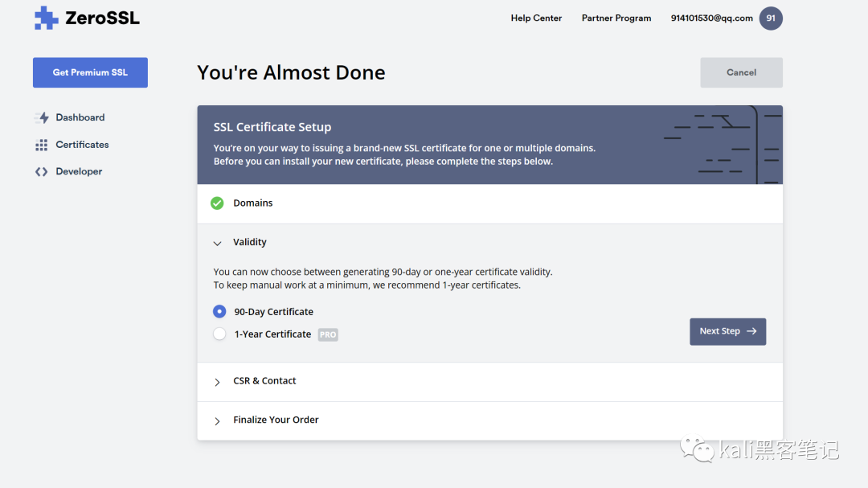Open the Partner Program menu item
Image resolution: width=868 pixels, height=488 pixels.
coord(616,18)
